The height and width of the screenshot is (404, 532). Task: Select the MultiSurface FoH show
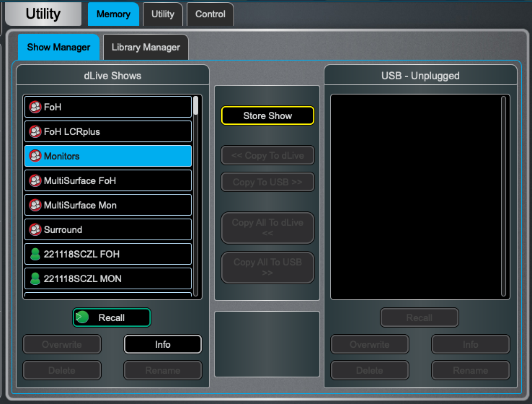pyautogui.click(x=108, y=181)
